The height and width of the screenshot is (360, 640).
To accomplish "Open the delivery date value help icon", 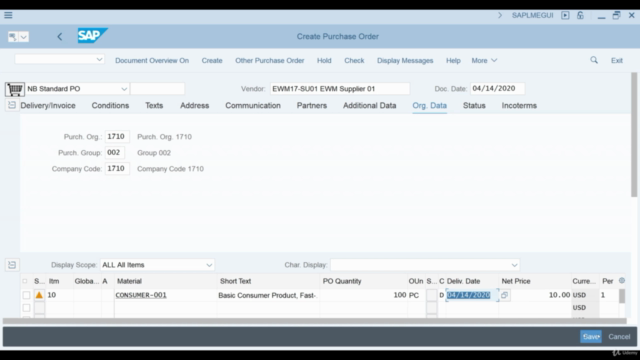I will point(504,295).
